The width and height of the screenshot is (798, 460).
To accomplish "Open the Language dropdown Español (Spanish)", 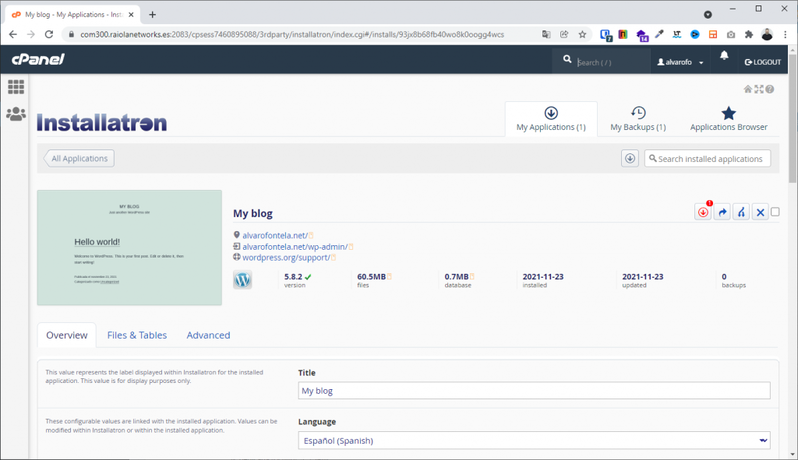I will (x=534, y=441).
